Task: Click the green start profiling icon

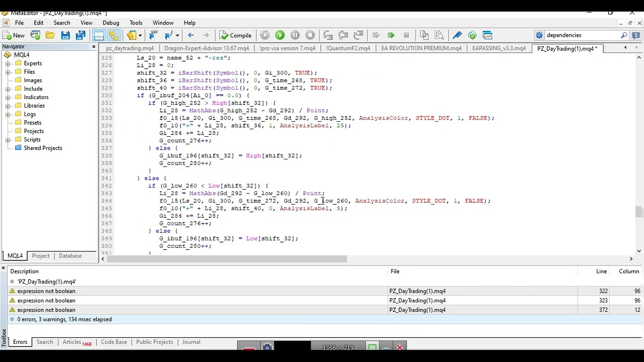Action: 391,35
